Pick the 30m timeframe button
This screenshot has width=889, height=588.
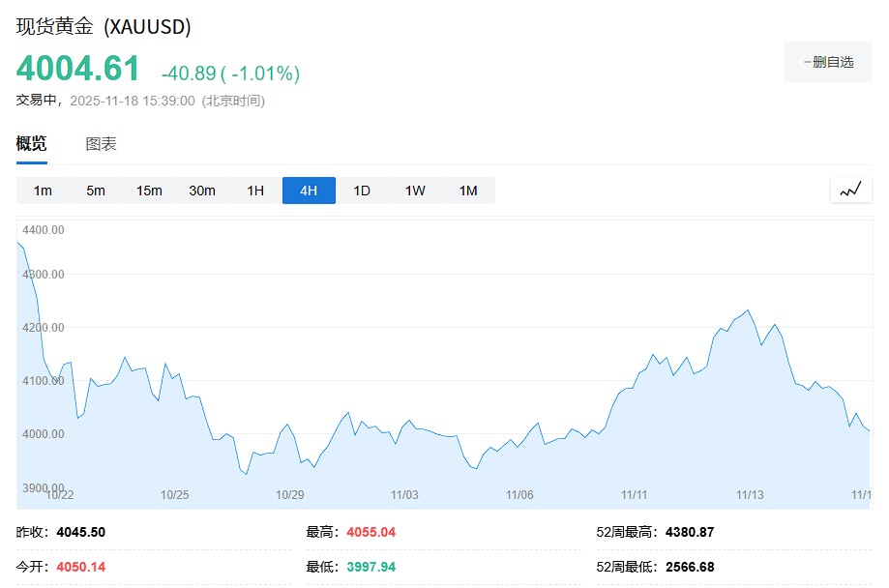202,191
